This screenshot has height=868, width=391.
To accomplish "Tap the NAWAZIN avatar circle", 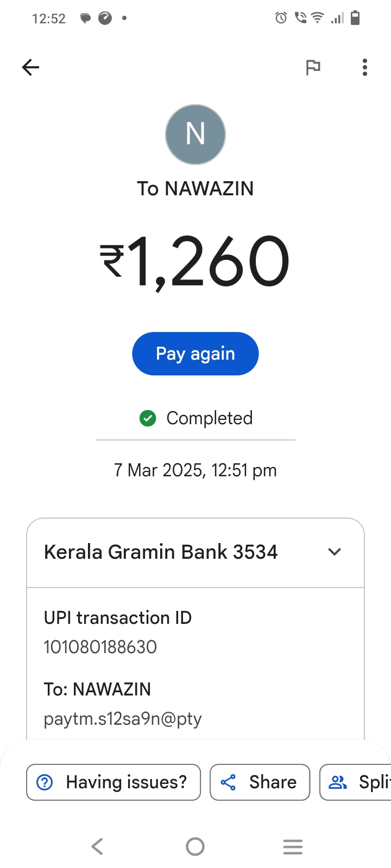I will pyautogui.click(x=195, y=135).
